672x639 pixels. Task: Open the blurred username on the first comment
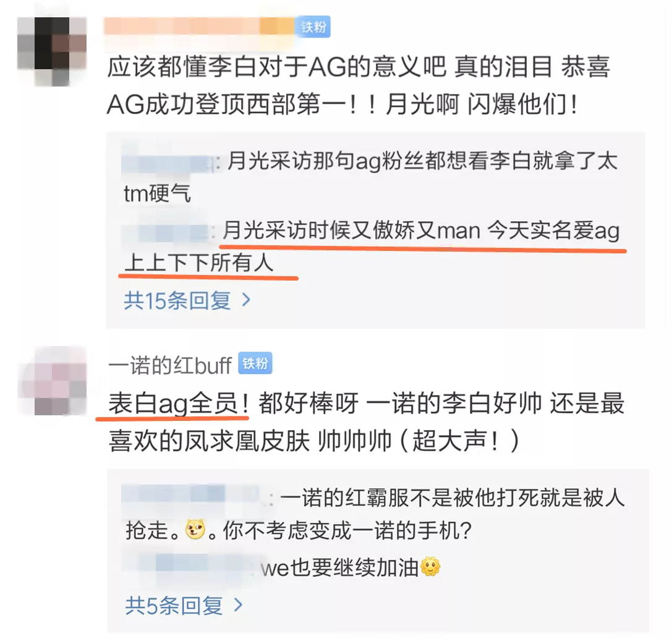(199, 27)
